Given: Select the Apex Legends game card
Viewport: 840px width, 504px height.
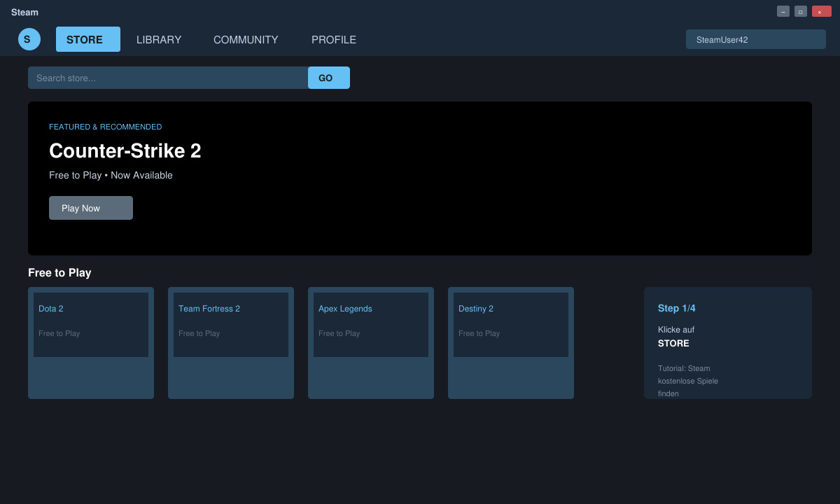Looking at the screenshot, I should (371, 343).
